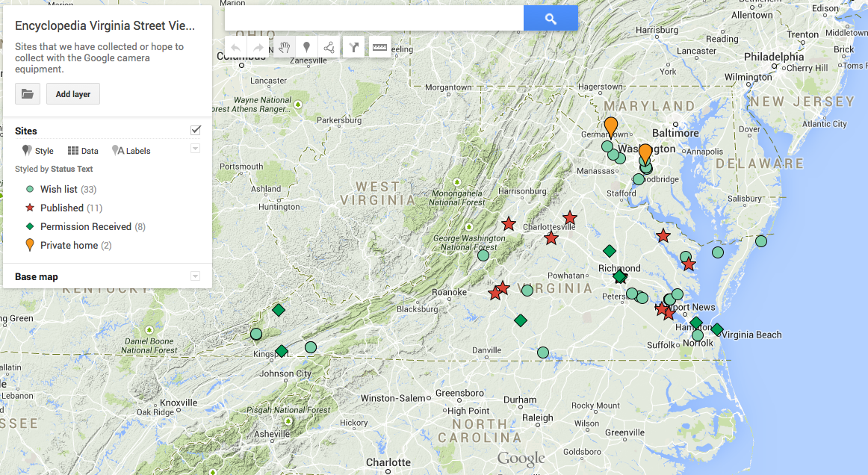868x475 pixels.
Task: Select the Private home legend entry
Action: point(69,245)
